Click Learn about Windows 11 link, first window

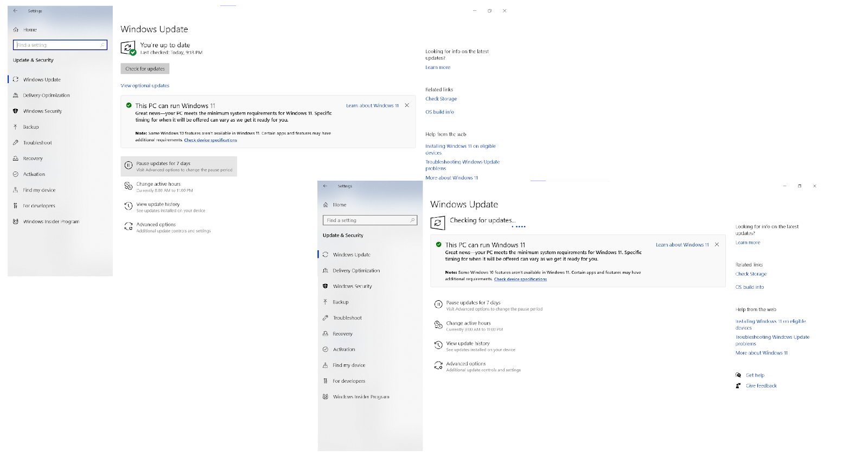coord(372,106)
